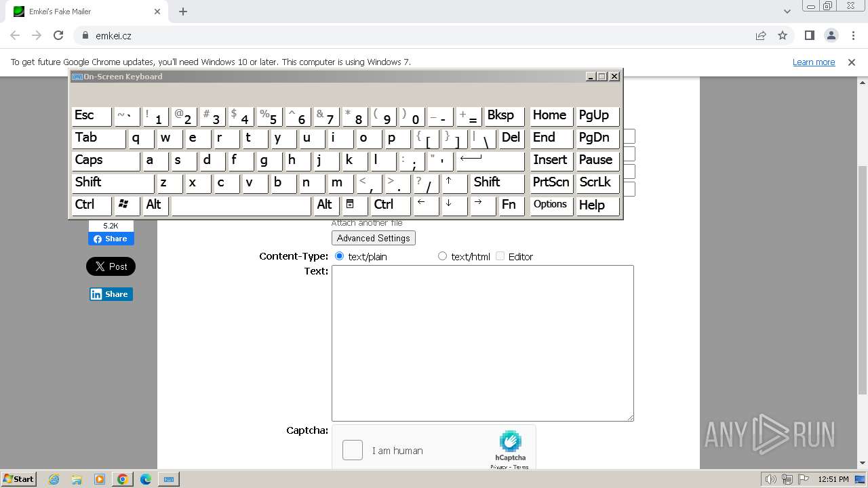
Task: Toggle the Caps key
Action: pyautogui.click(x=105, y=160)
